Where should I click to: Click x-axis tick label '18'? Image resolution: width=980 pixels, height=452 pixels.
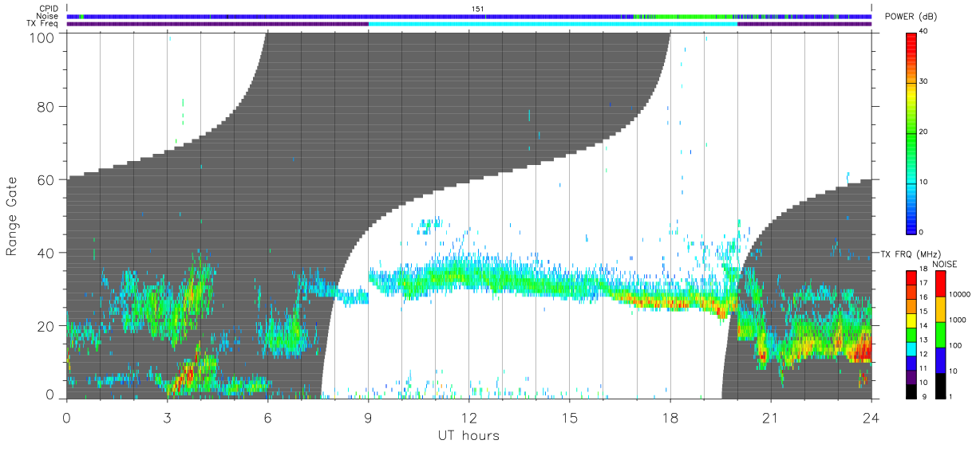[x=670, y=418]
